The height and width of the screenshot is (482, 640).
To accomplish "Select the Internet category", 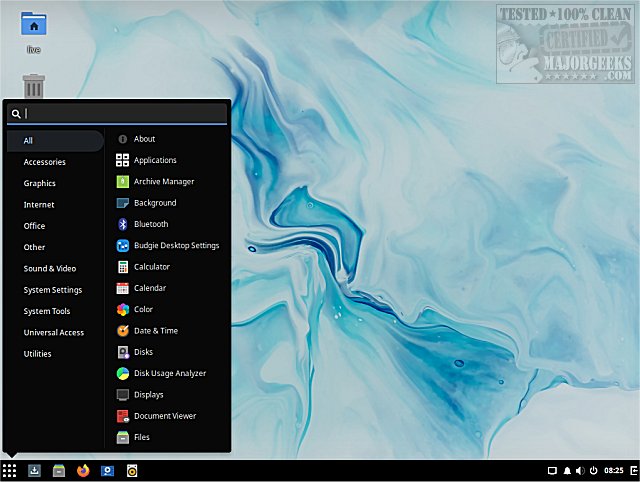I will (x=55, y=204).
